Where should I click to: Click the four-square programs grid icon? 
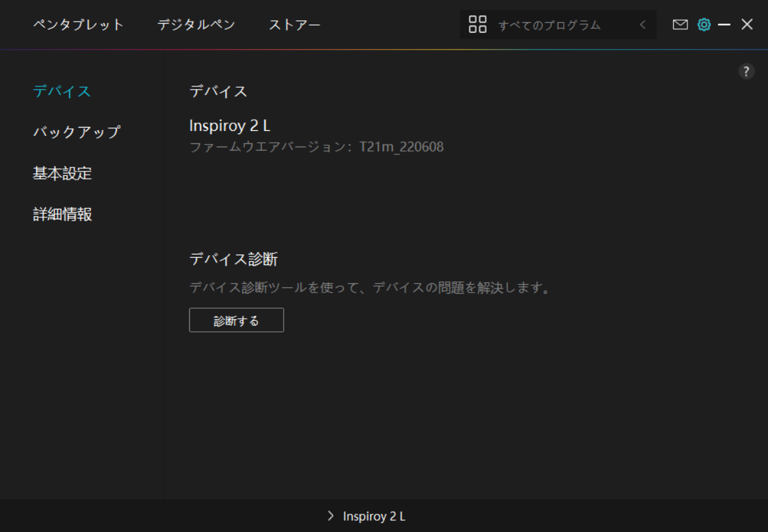478,25
